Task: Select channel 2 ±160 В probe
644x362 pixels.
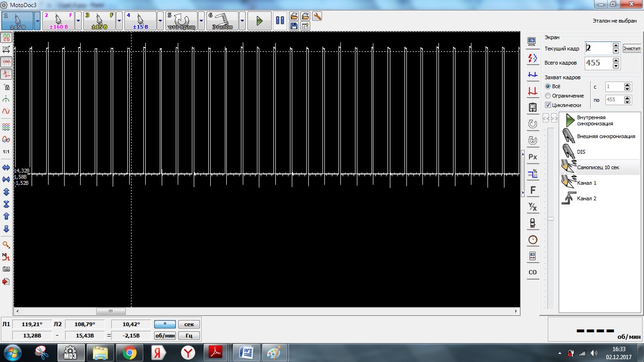Action: 58,21
